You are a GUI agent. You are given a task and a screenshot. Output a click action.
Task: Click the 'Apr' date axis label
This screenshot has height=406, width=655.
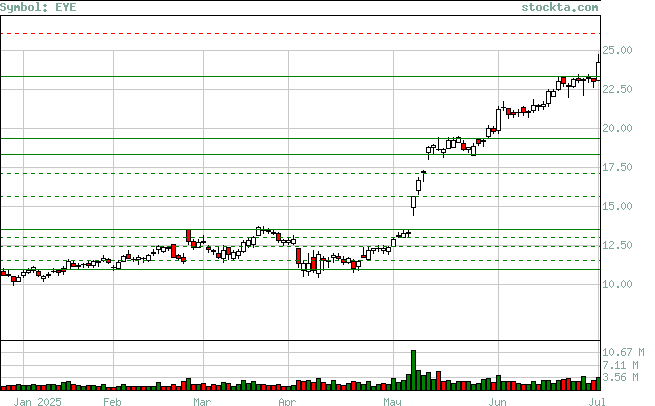(x=287, y=402)
